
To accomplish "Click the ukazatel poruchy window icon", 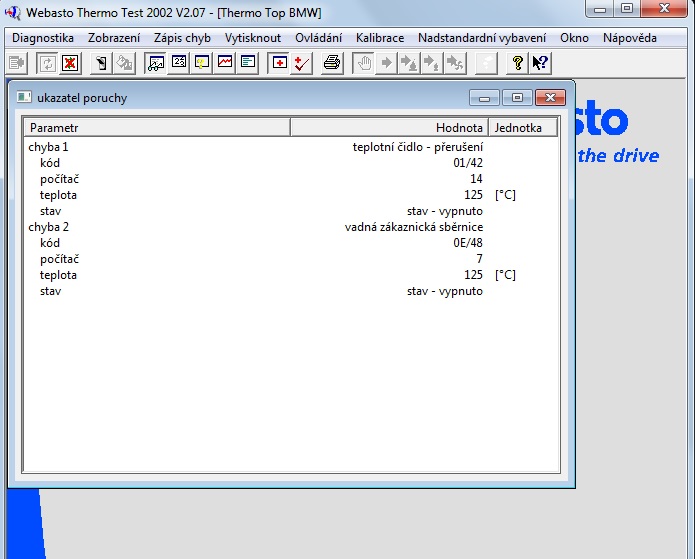I will pyautogui.click(x=24, y=97).
